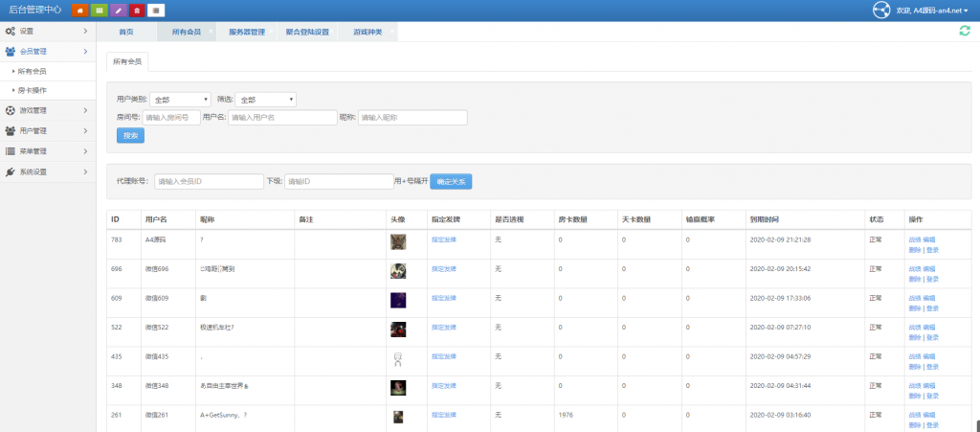Click 编辑 link in row ID 348
The width and height of the screenshot is (980, 432).
pyautogui.click(x=929, y=386)
